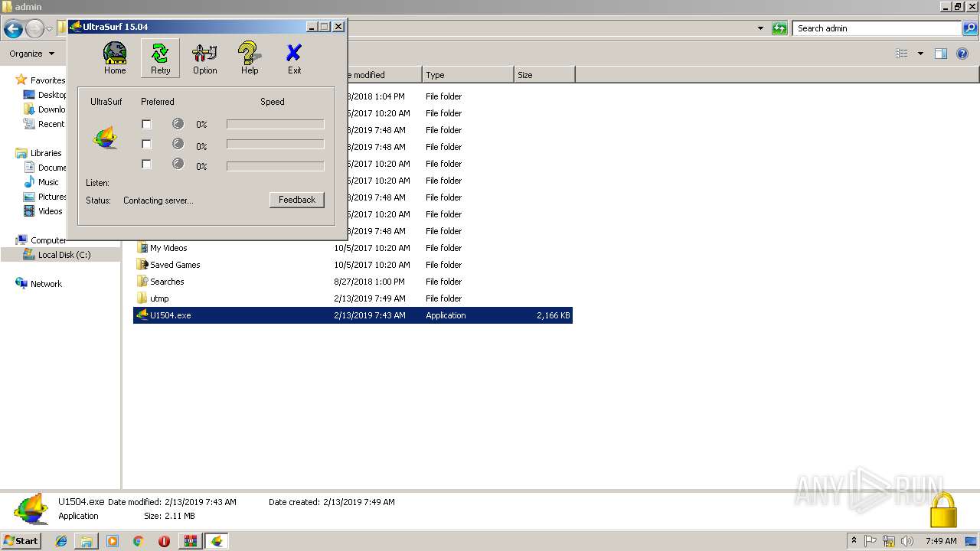Click the green refresh address button
The image size is (980, 551).
click(779, 28)
